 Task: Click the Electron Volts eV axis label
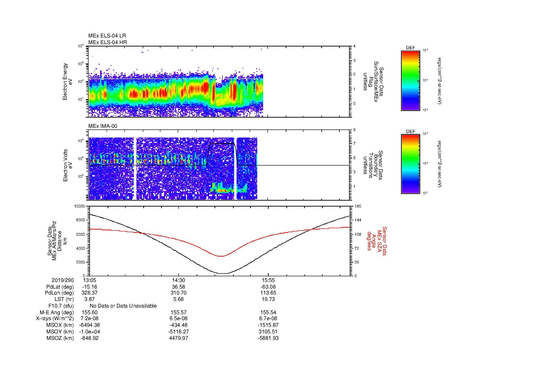pyautogui.click(x=68, y=165)
